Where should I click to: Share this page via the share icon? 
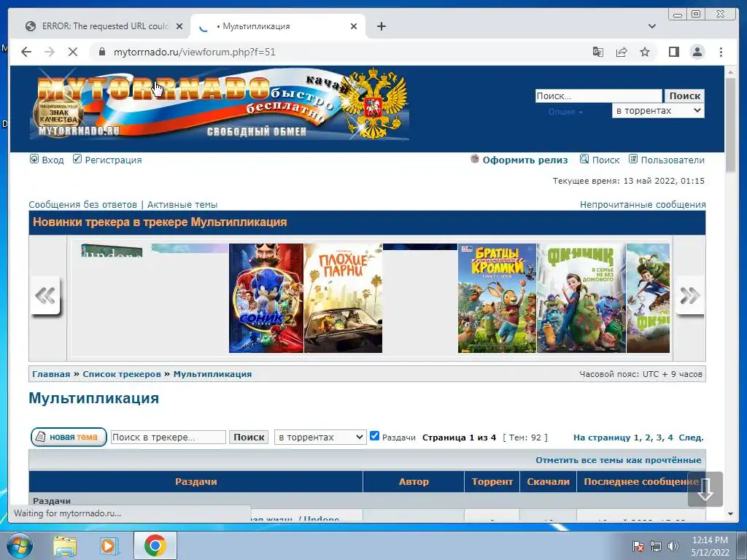click(622, 52)
